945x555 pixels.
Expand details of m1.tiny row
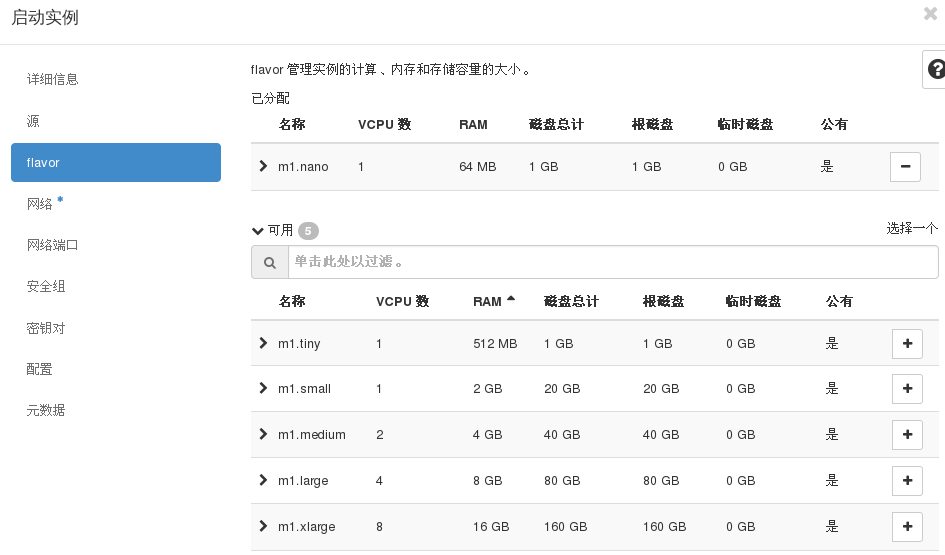(263, 343)
